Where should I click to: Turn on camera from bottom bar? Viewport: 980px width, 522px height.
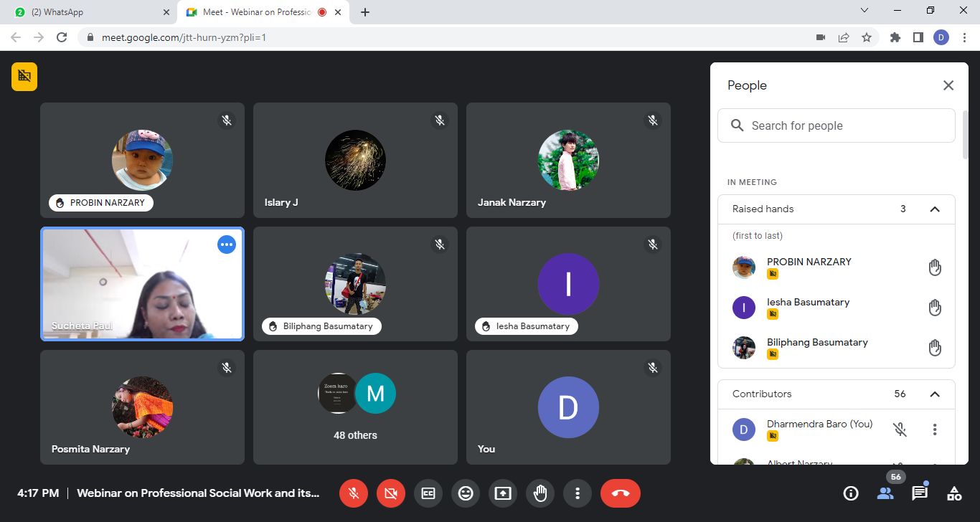click(x=391, y=493)
